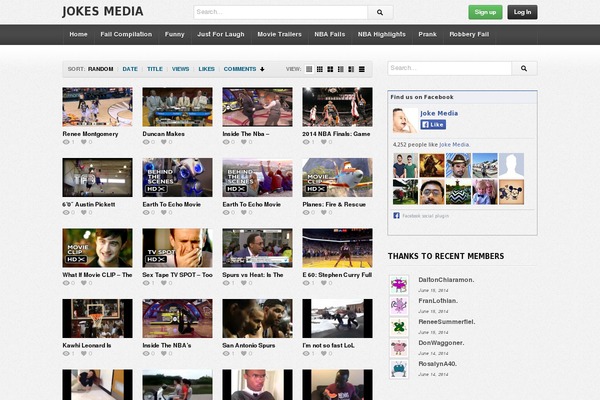Switch to the single large-tile view icon
600x400 pixels.
tap(309, 69)
